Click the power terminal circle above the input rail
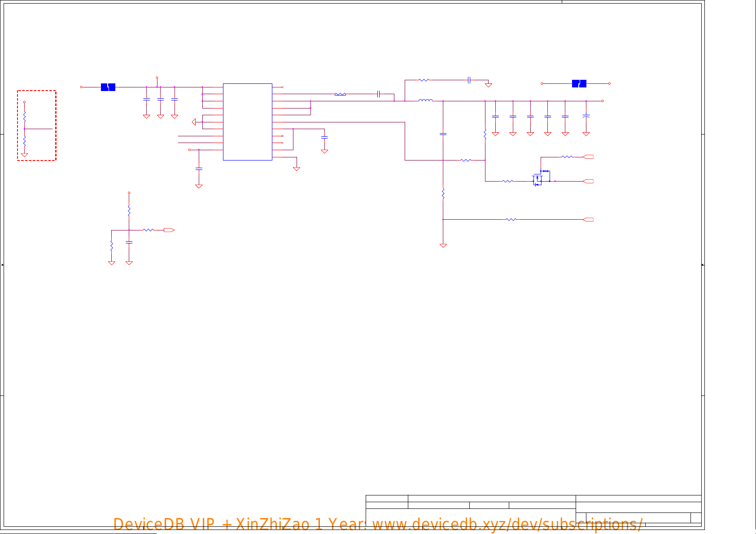 (x=157, y=78)
